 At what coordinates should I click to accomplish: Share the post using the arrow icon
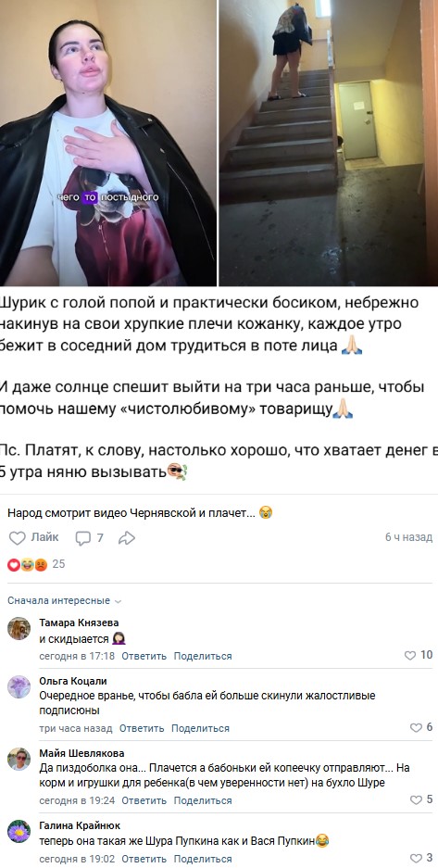[127, 537]
